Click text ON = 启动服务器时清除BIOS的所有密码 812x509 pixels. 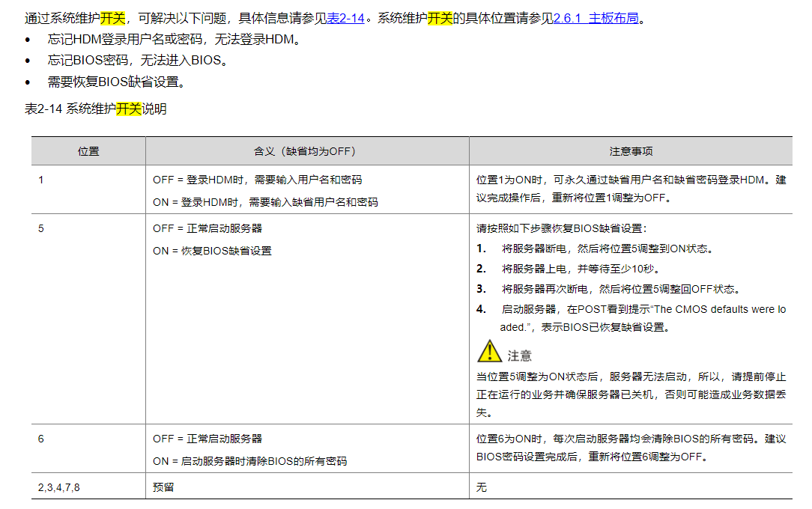249,461
